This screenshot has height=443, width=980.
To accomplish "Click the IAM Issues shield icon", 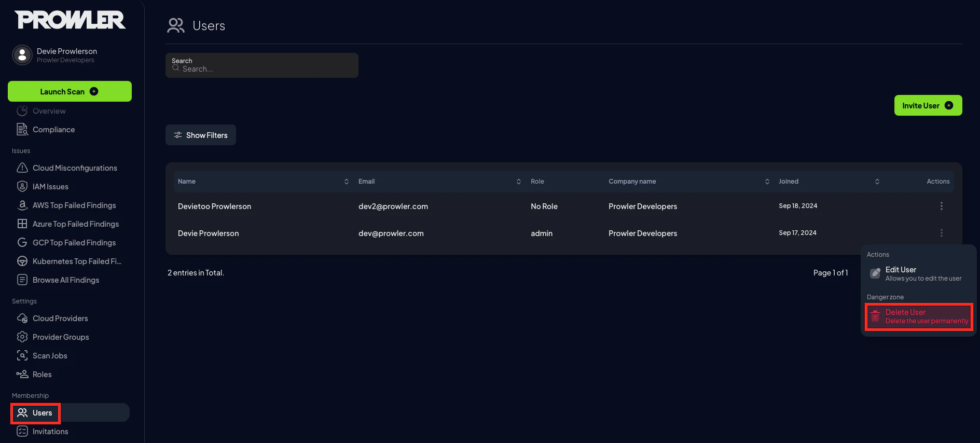I will pyautogui.click(x=22, y=186).
